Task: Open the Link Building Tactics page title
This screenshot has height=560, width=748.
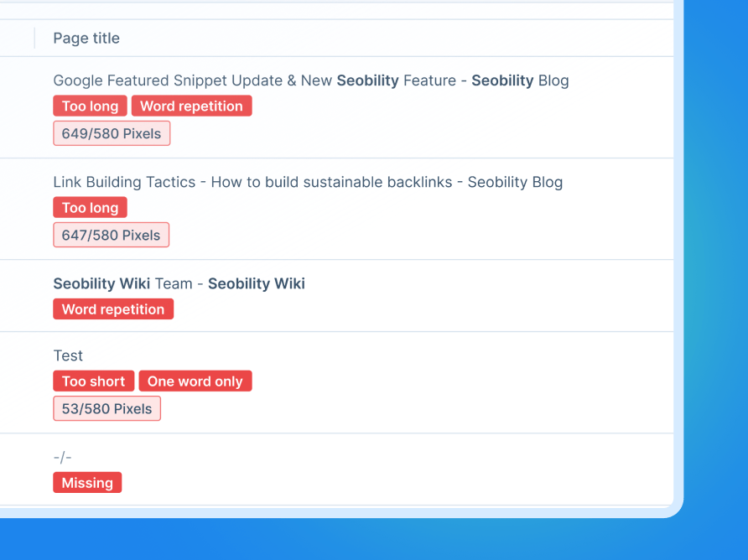Action: [309, 182]
